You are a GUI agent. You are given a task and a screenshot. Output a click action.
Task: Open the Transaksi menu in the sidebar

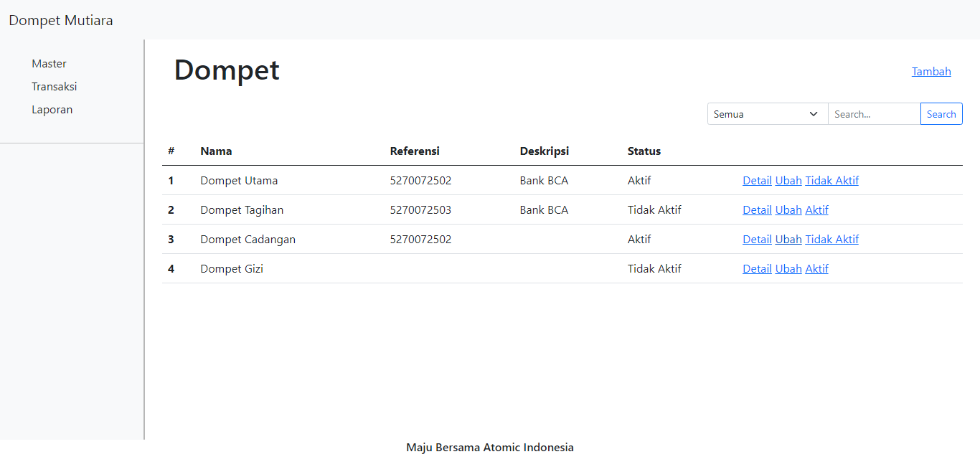(55, 86)
